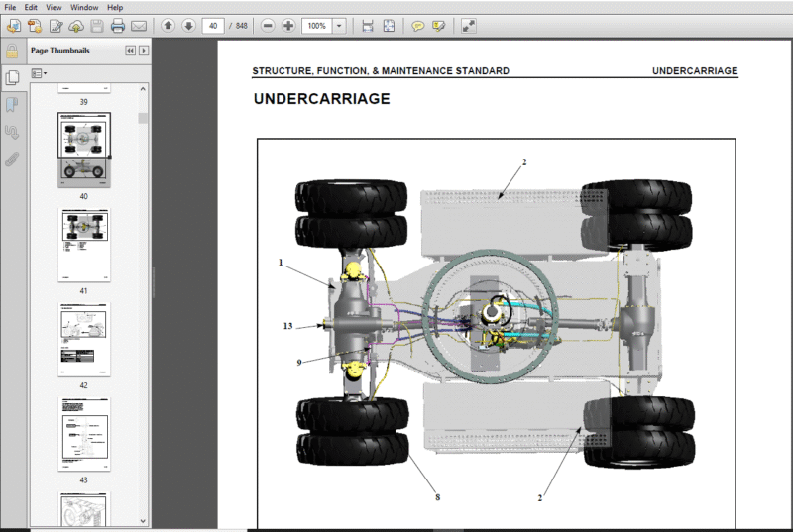
Task: Click the callout label 8 in diagram
Action: tap(438, 497)
